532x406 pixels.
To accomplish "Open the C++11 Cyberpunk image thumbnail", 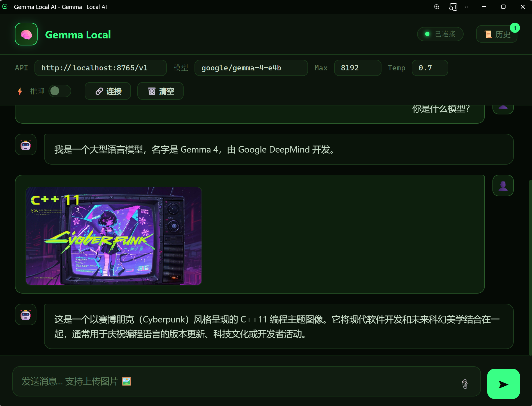I will pyautogui.click(x=114, y=236).
